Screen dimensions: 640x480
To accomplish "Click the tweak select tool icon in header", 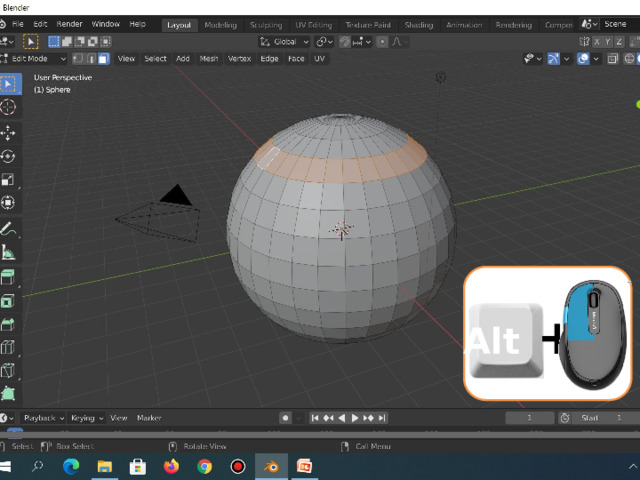I will point(31,42).
